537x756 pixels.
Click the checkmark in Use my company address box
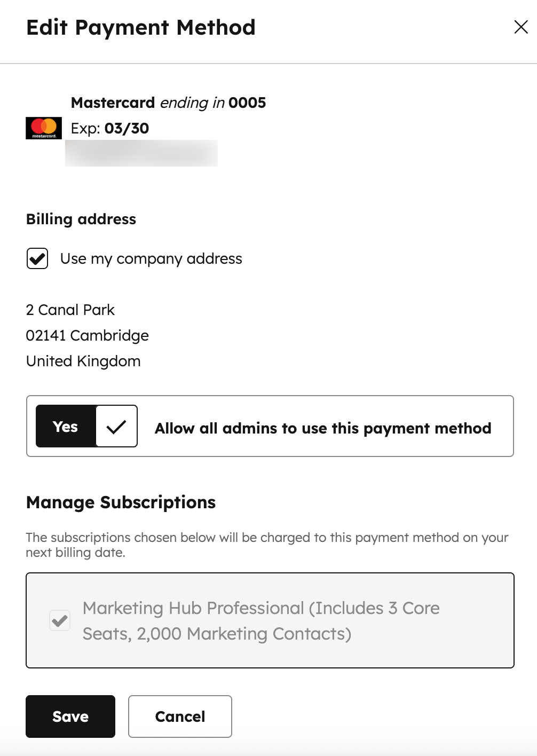click(x=36, y=258)
